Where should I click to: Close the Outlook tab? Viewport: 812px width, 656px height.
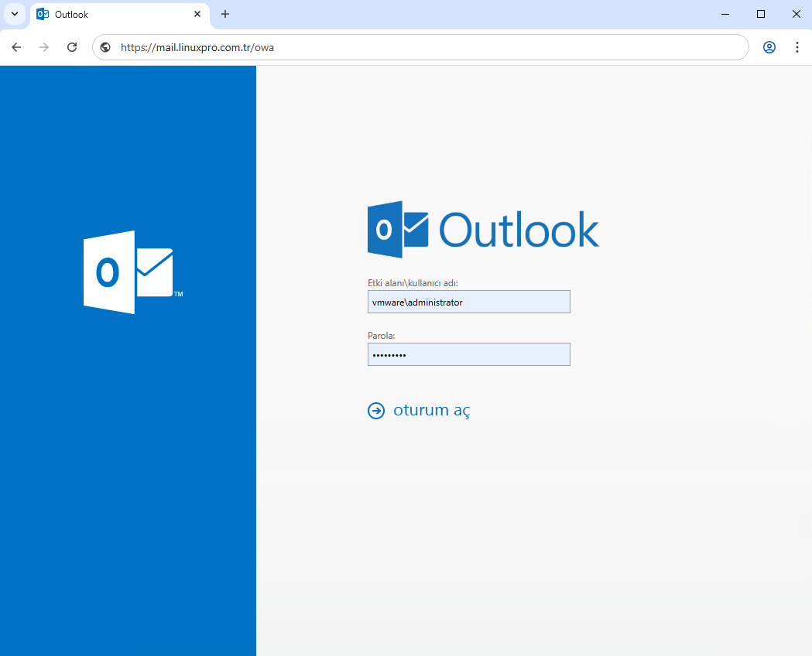197,14
